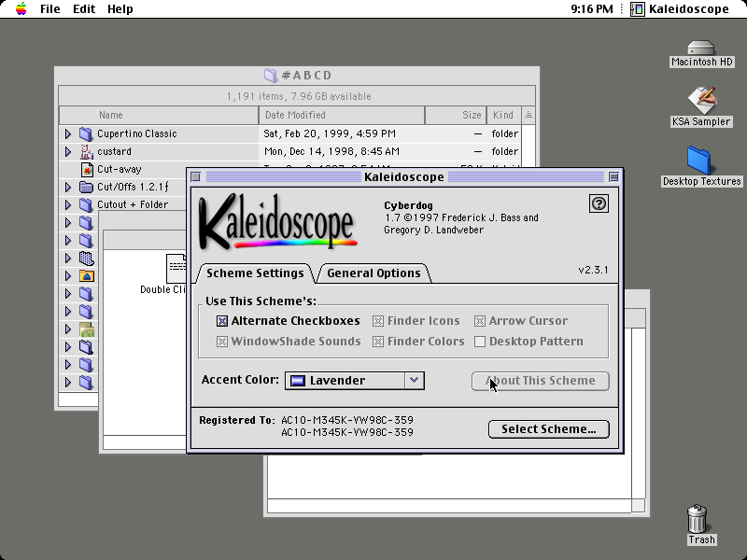This screenshot has height=560, width=747.
Task: Select the orange folder icon in the list
Action: [86, 275]
